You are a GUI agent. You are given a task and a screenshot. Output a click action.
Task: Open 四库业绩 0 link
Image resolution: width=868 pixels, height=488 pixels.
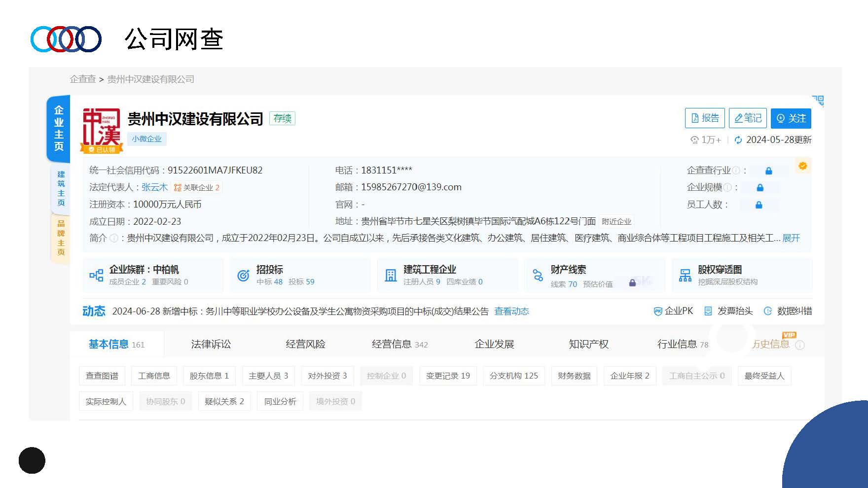click(465, 282)
